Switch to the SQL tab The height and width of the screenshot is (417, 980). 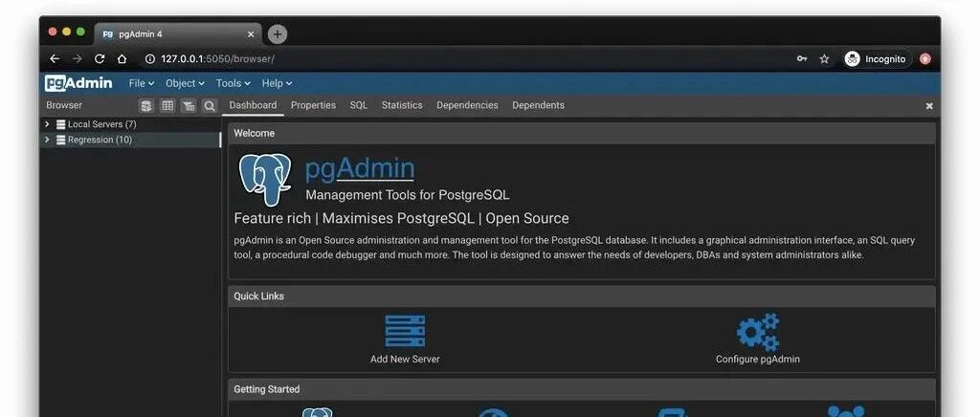[x=359, y=105]
